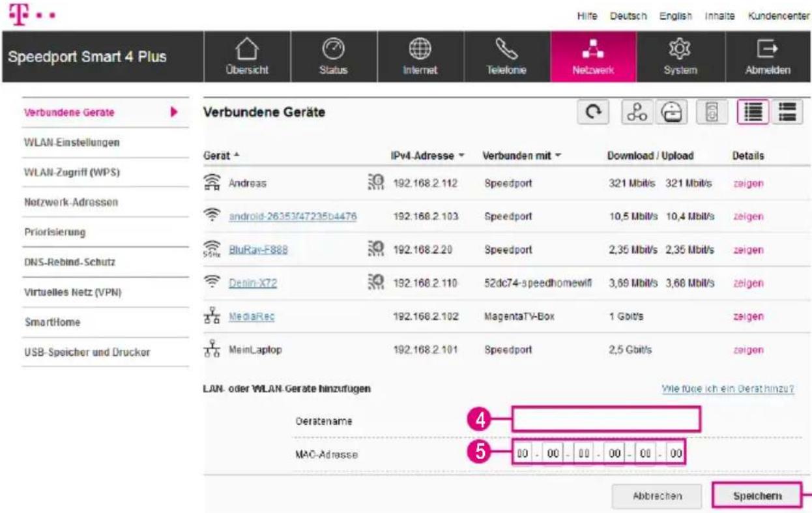Image resolution: width=812 pixels, height=513 pixels.
Task: Click the Abbrechen button
Action: coord(656,496)
